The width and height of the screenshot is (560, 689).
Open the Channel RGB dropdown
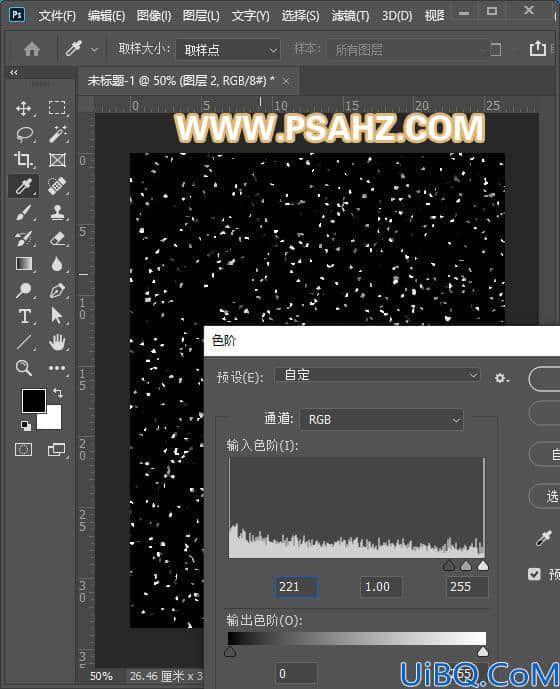click(x=382, y=420)
